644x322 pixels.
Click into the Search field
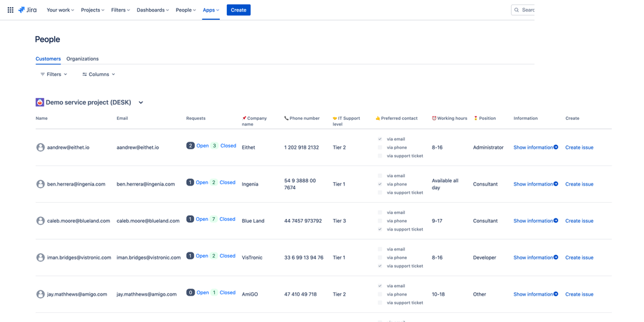(523, 10)
